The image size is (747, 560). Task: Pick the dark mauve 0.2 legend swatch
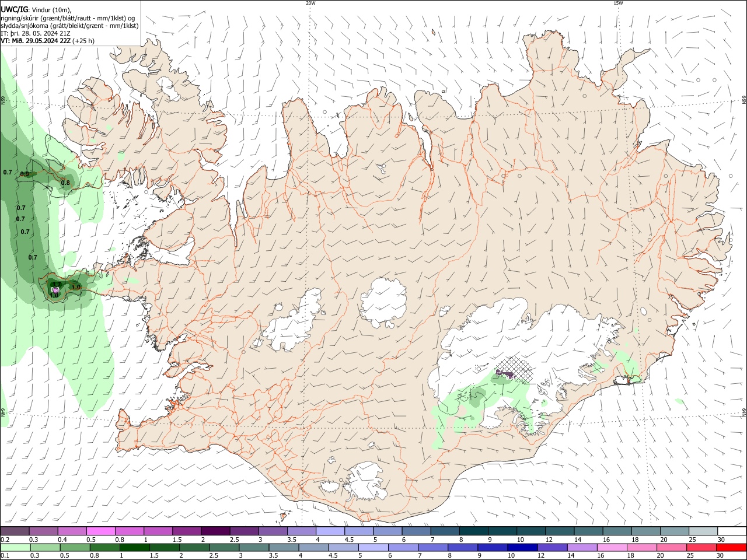(x=15, y=531)
